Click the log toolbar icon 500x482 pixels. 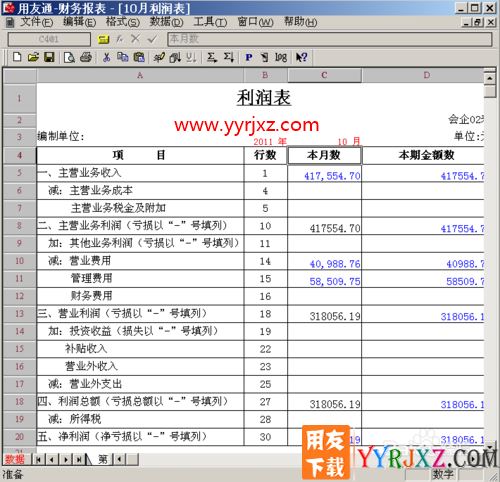281,58
